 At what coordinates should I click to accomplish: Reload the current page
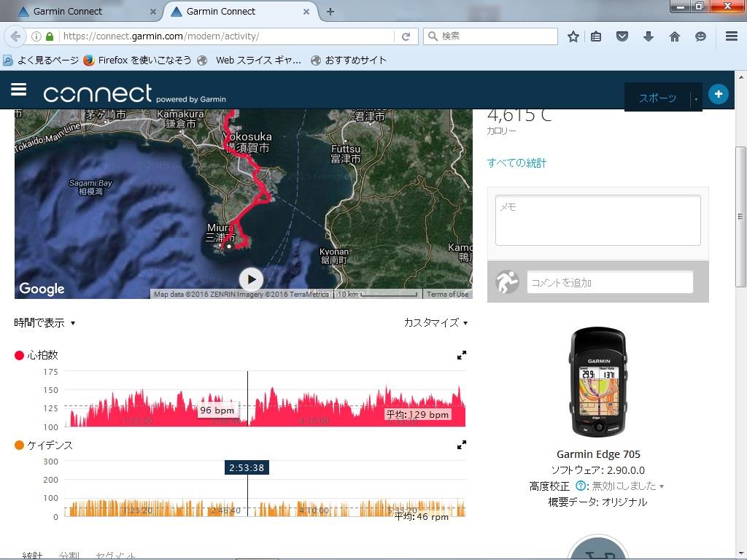(406, 36)
